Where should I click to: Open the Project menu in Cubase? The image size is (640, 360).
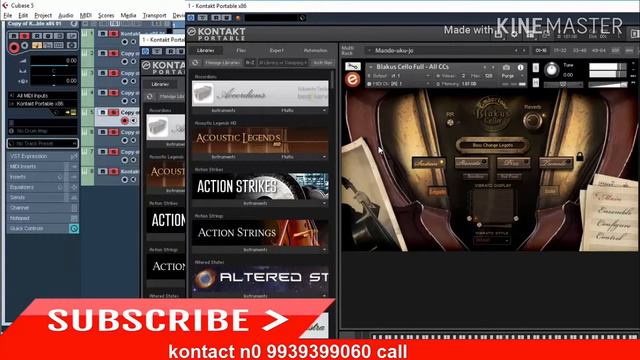[43, 16]
